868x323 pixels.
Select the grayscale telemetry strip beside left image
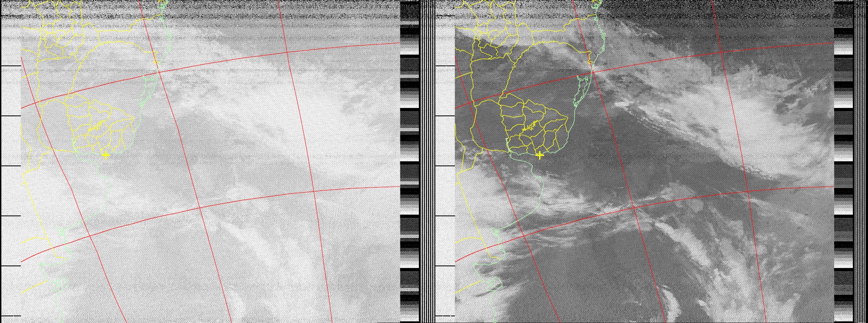[x=409, y=162]
